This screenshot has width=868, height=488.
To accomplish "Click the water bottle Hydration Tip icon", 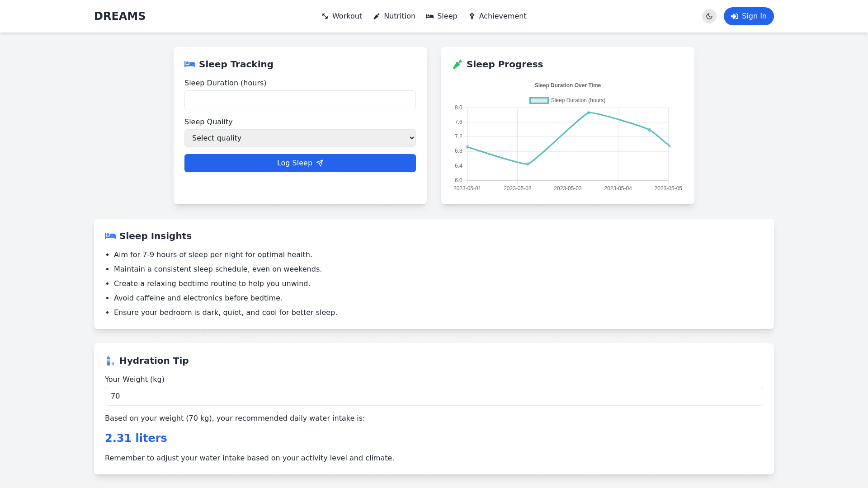I will tap(110, 361).
